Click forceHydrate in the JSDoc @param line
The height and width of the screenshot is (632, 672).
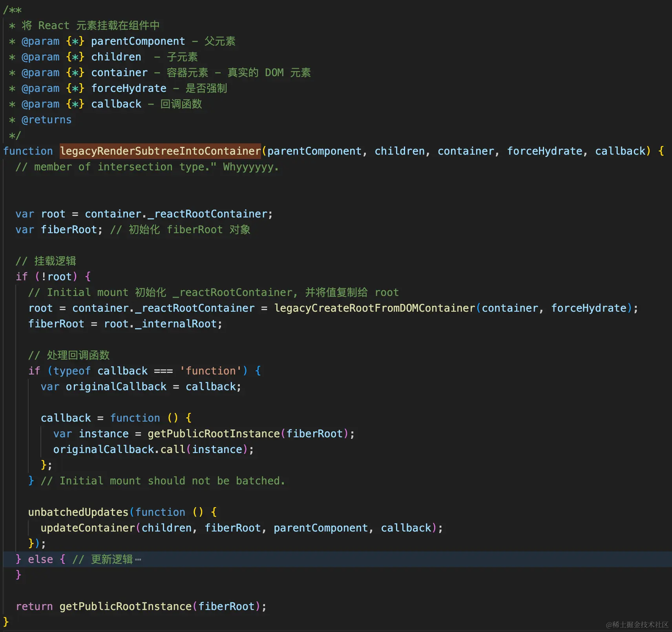tap(129, 88)
